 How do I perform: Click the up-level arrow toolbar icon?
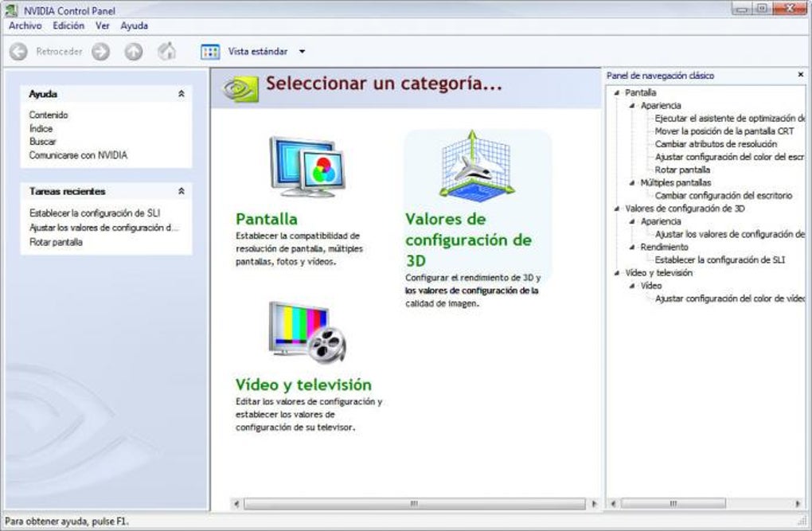click(134, 51)
